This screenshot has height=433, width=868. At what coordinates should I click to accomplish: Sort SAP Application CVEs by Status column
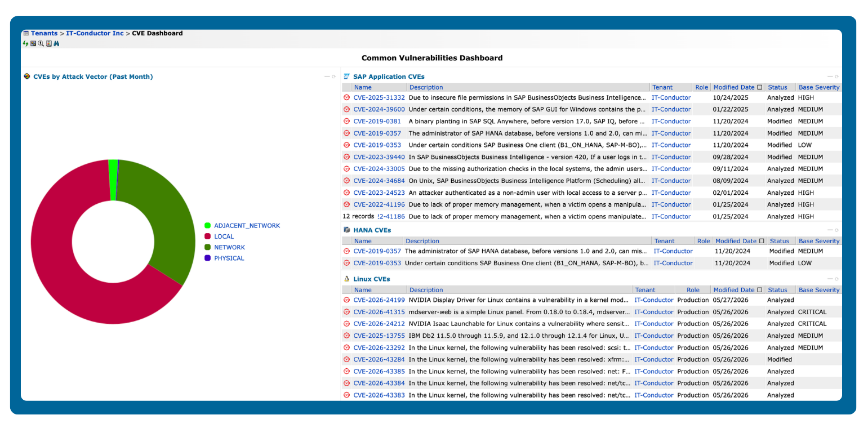point(777,87)
